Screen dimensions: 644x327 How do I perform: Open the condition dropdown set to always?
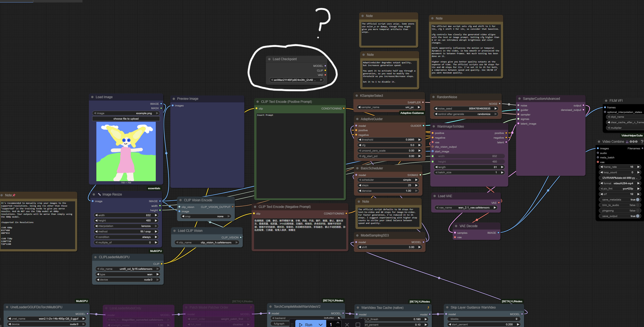[126, 237]
